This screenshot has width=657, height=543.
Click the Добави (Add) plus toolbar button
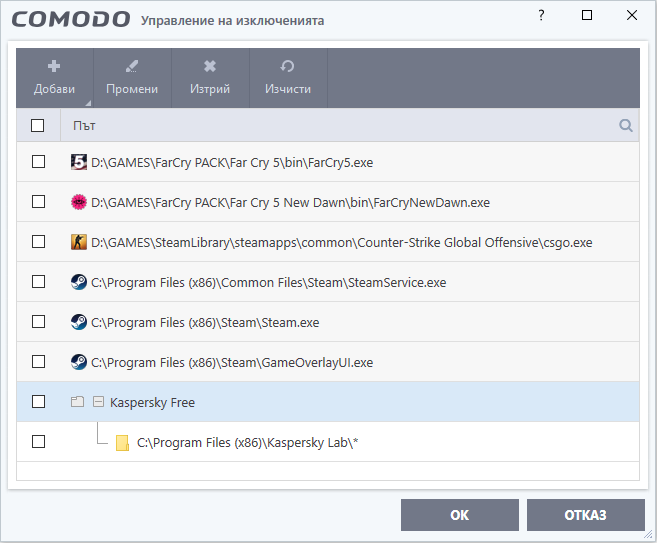point(54,78)
